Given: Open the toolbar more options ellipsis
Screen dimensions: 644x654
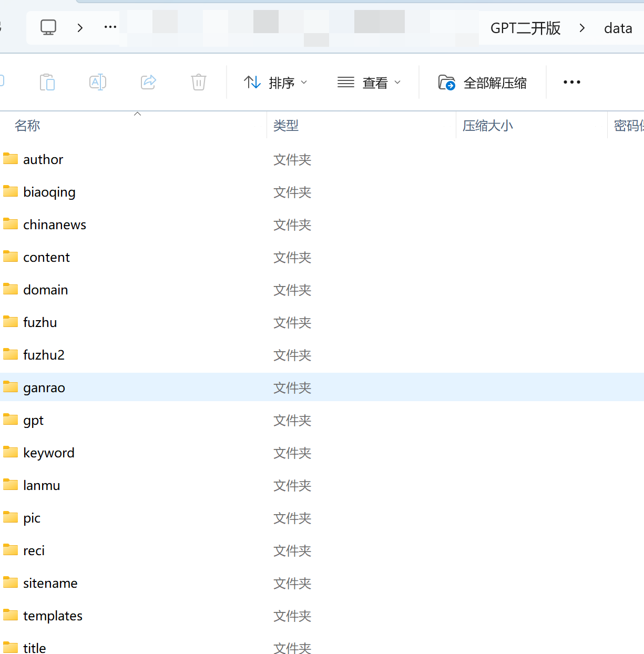Looking at the screenshot, I should [571, 83].
